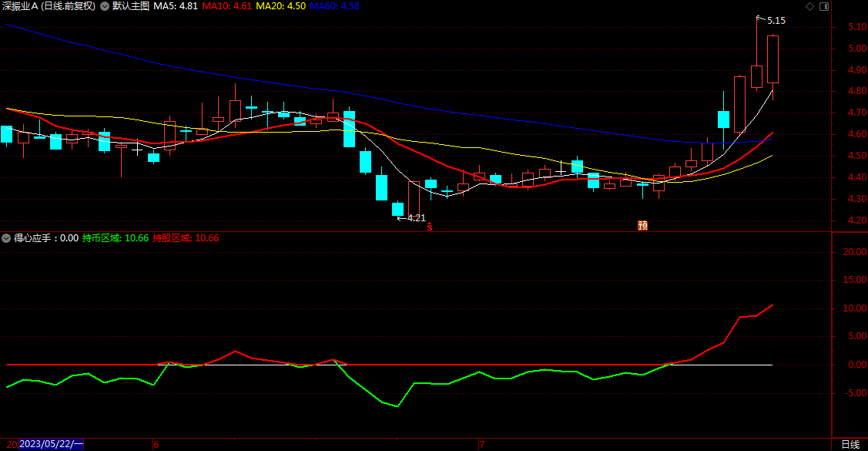Select the MA60: 4.58 indicator label

click(x=334, y=6)
